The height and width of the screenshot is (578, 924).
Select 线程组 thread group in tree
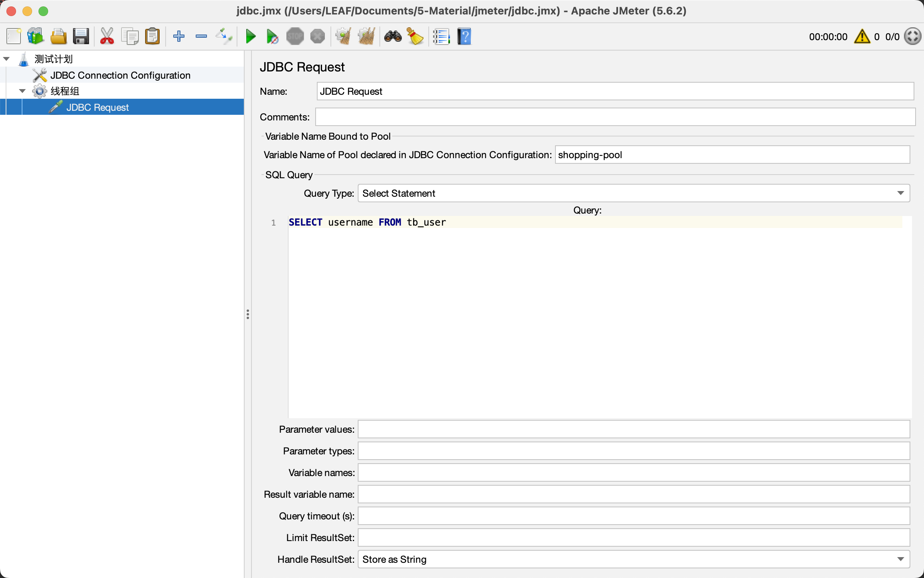click(x=65, y=91)
